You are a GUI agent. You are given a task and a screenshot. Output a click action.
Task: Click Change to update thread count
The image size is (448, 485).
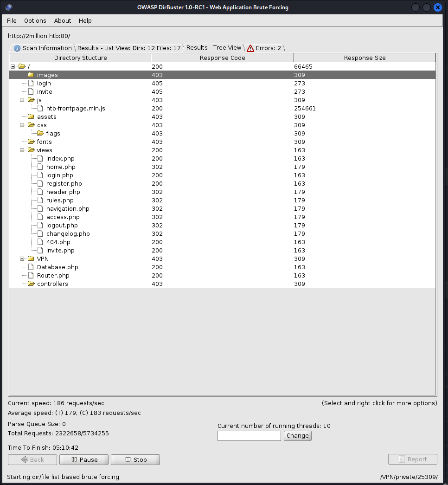coord(298,436)
